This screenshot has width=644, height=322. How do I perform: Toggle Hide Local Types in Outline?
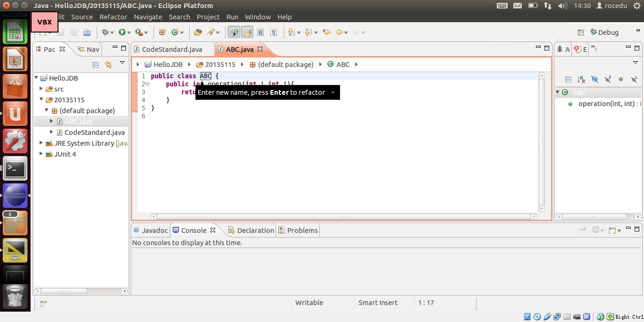[x=634, y=80]
